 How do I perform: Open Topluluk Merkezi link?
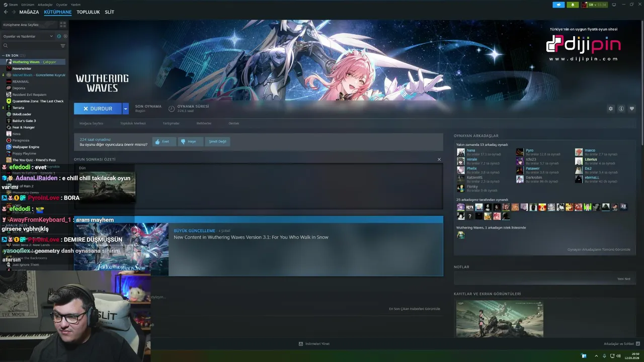[133, 123]
